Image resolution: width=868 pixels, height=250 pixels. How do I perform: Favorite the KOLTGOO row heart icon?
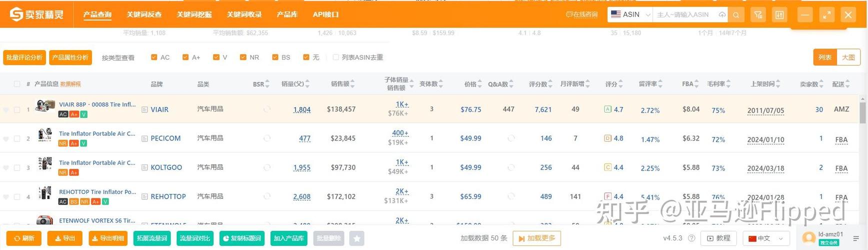[6, 167]
